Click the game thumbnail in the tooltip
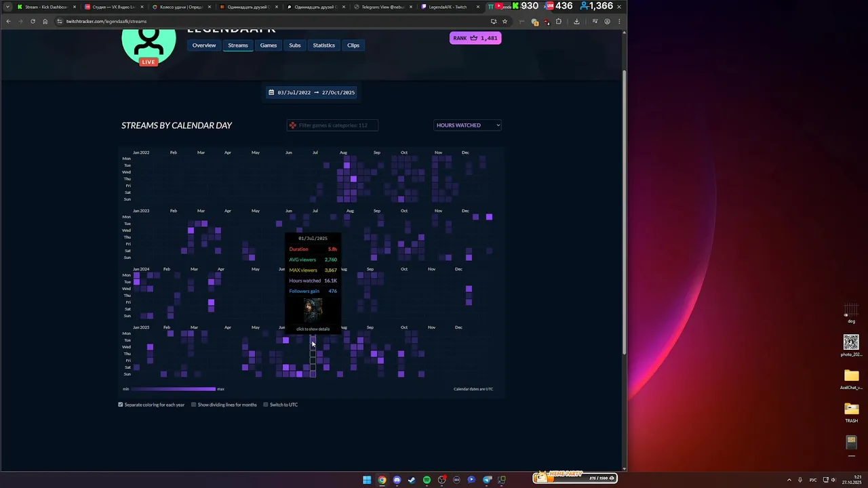The image size is (868, 488). pyautogui.click(x=313, y=310)
